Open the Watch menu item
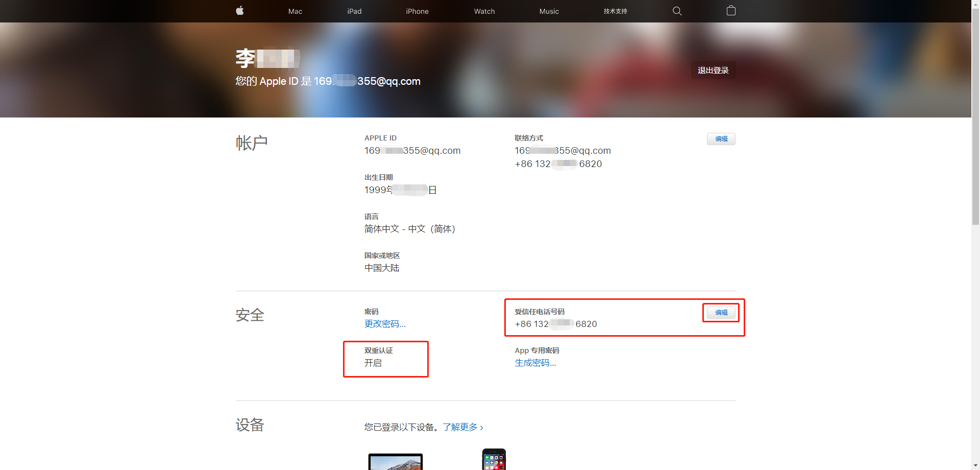980x470 pixels. click(x=484, y=11)
